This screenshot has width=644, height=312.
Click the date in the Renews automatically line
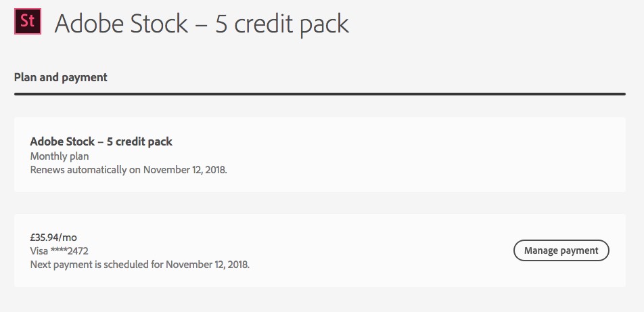click(185, 170)
